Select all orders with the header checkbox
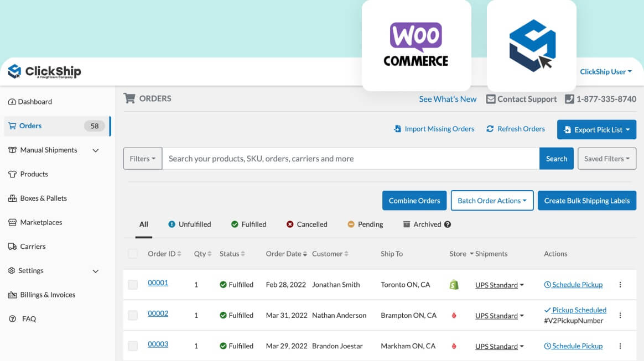644x361 pixels. coord(133,253)
